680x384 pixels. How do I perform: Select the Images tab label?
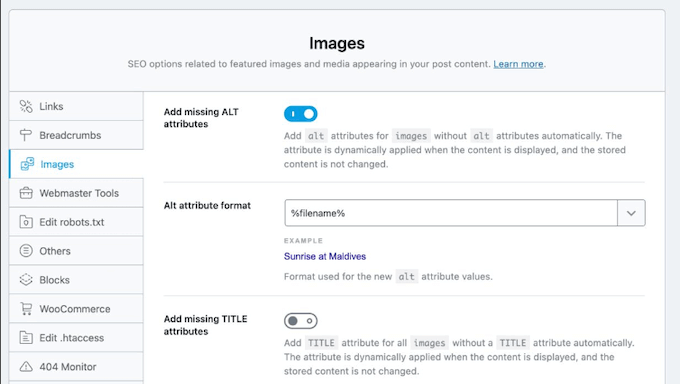point(57,164)
